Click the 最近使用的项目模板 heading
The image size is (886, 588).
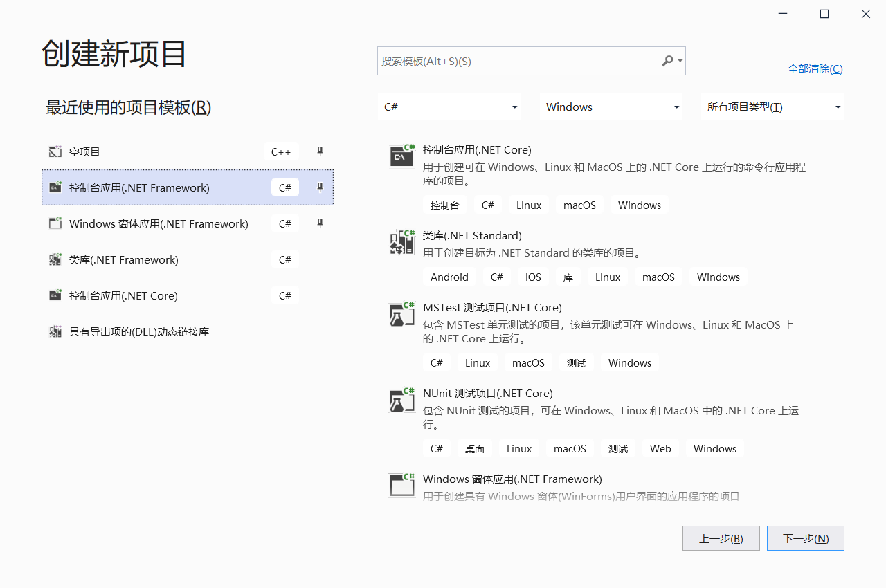tap(128, 107)
